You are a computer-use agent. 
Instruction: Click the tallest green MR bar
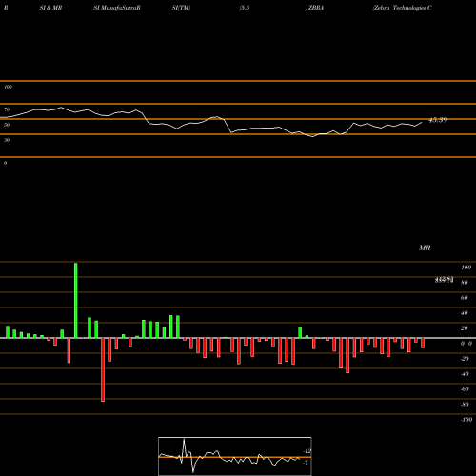[x=76, y=300]
